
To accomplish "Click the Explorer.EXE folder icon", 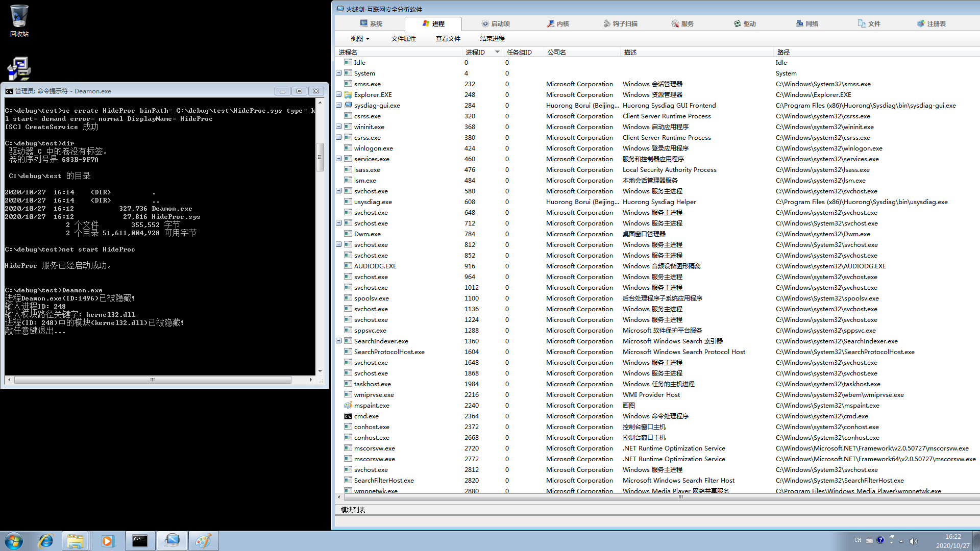I will pos(348,94).
